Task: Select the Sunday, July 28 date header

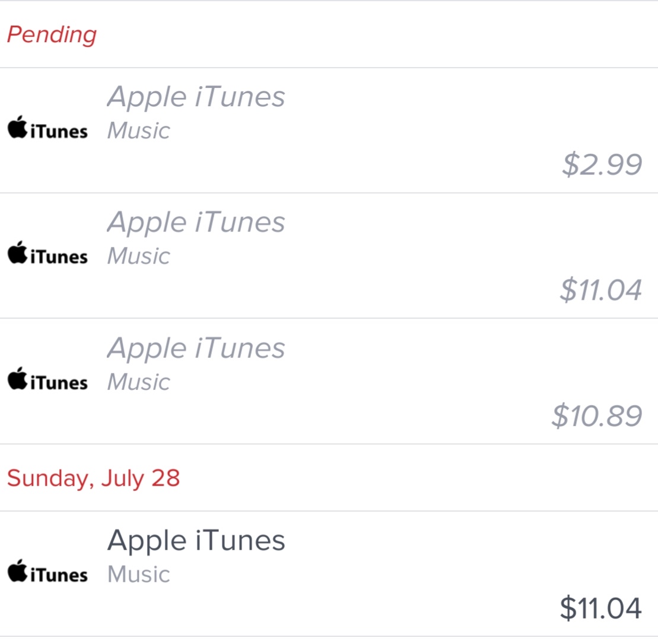Action: click(93, 478)
